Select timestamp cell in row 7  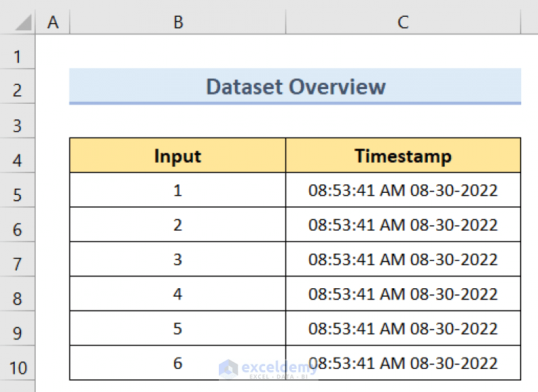(403, 259)
